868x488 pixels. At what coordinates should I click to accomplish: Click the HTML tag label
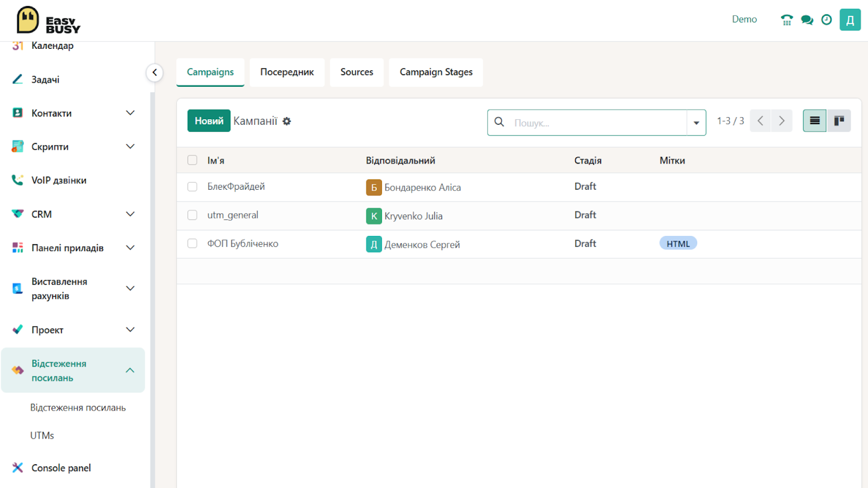point(678,243)
